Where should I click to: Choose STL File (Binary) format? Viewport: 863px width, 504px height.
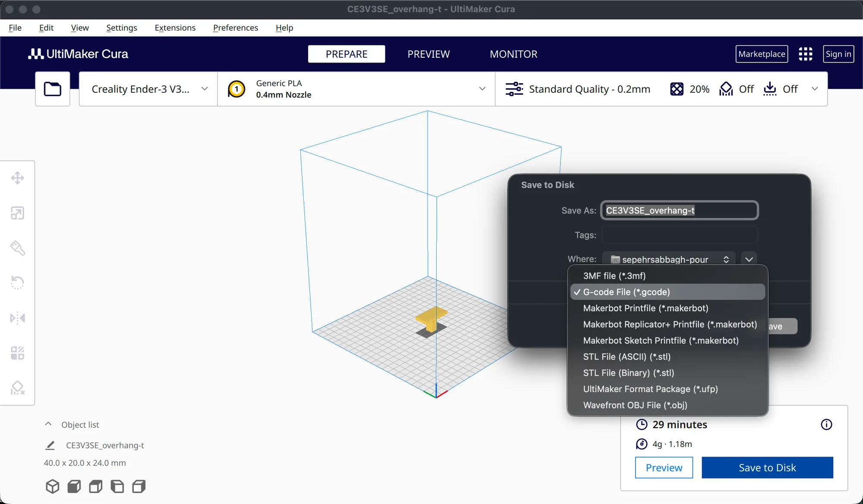668,373
